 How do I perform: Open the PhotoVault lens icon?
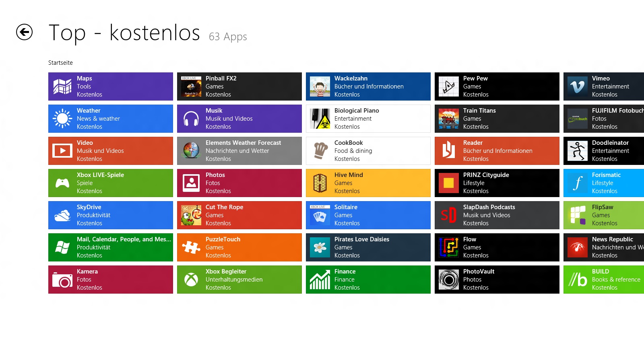point(449,280)
